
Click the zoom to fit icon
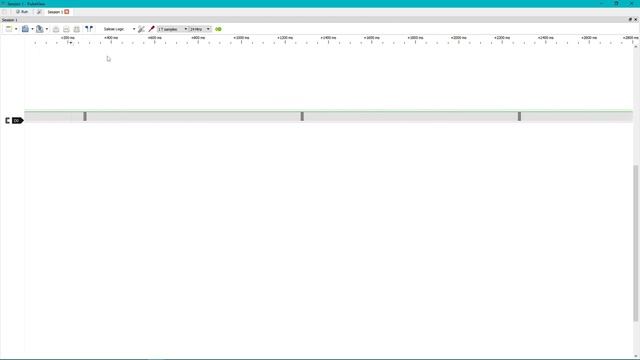[76, 29]
